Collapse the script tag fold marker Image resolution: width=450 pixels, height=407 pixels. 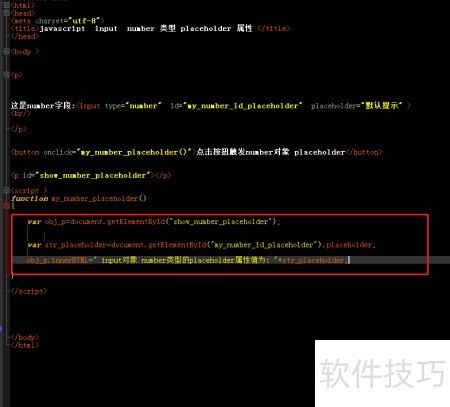click(6, 190)
